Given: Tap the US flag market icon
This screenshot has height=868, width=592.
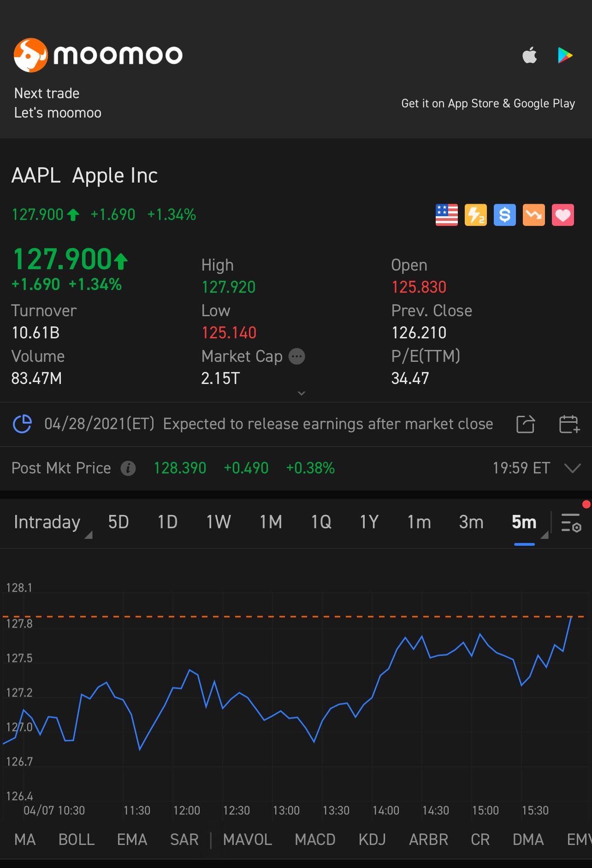Looking at the screenshot, I should pos(446,215).
